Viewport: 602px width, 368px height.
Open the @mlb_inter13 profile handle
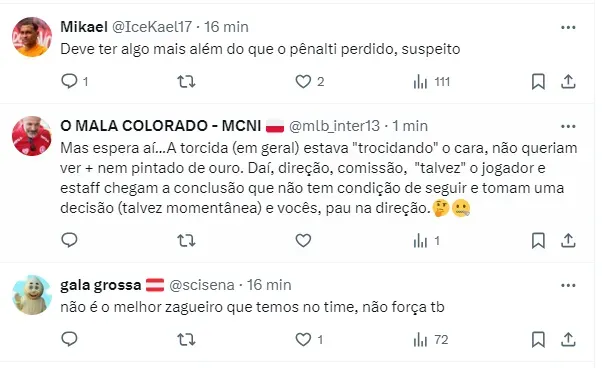[x=334, y=126]
